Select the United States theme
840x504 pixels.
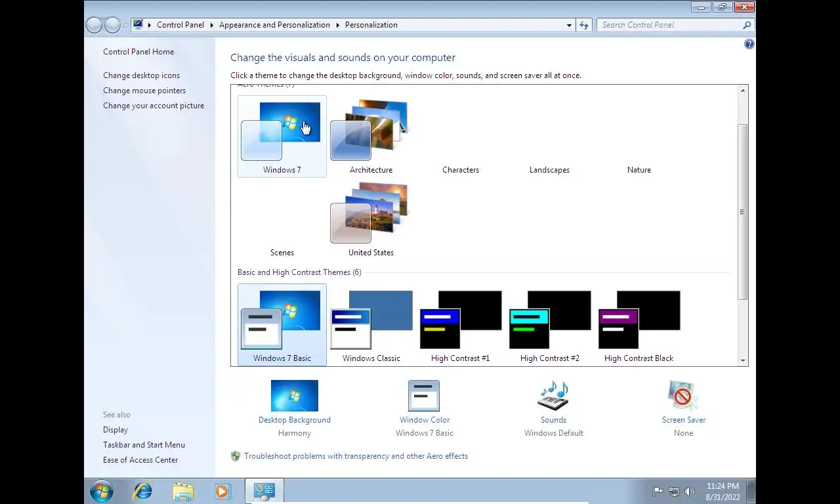point(371,219)
